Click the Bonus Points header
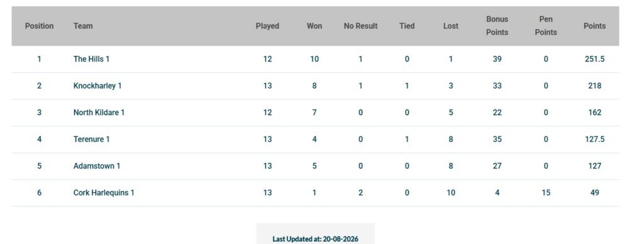 tap(497, 25)
